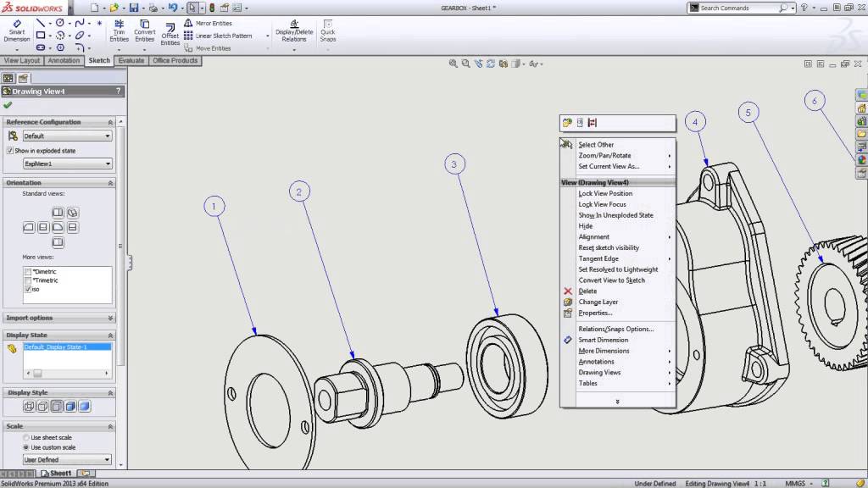Toggle Show in exploded state checkbox
The height and width of the screenshot is (488, 868).
[x=10, y=151]
